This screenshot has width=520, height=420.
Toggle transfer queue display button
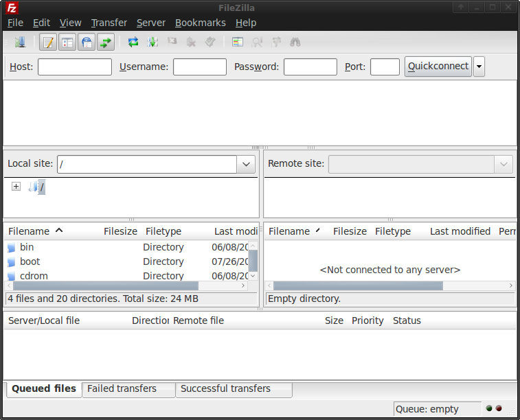[x=106, y=42]
